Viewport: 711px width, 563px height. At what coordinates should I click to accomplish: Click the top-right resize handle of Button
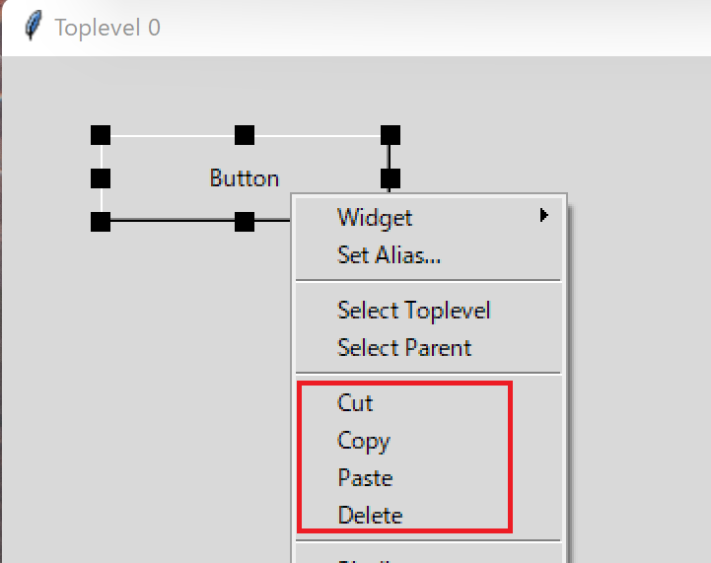click(390, 135)
